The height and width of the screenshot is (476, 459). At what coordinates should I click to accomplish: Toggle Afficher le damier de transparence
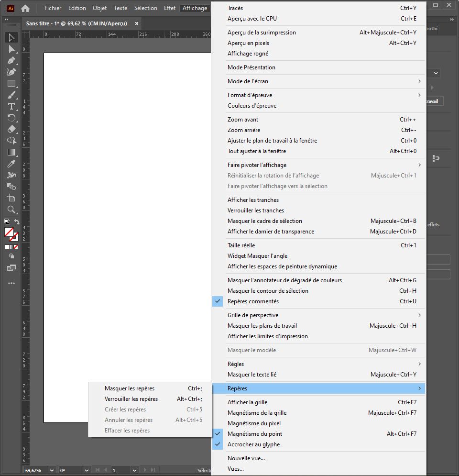318,232
